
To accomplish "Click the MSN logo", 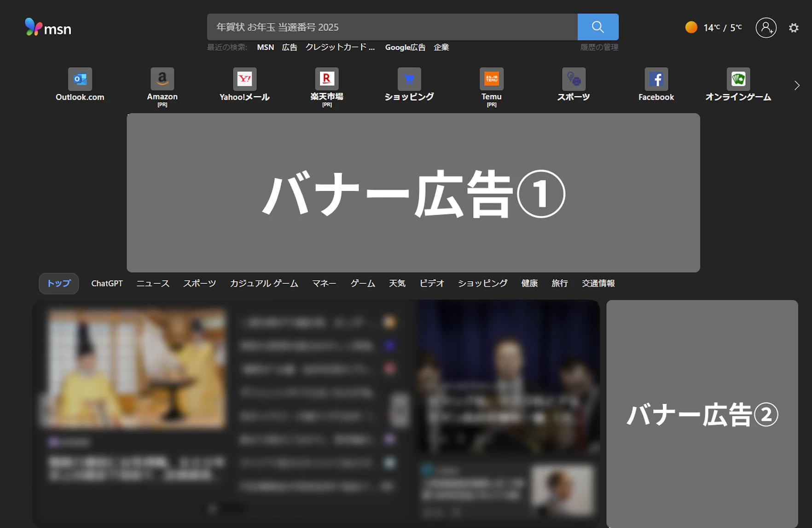I will point(48,28).
